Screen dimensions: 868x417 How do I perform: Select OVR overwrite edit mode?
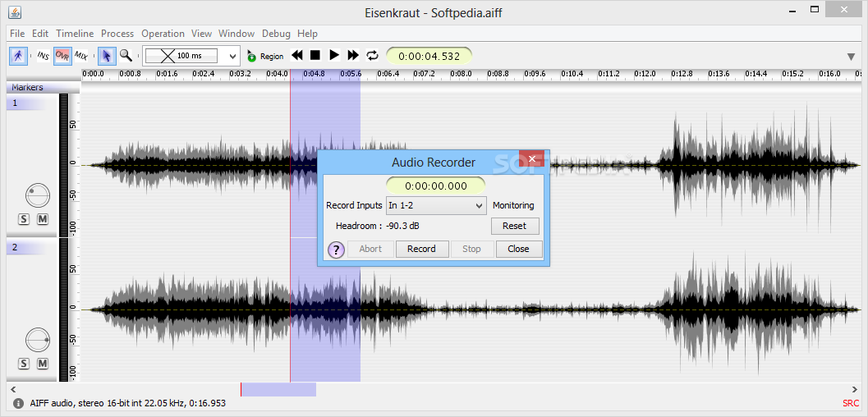[x=62, y=55]
